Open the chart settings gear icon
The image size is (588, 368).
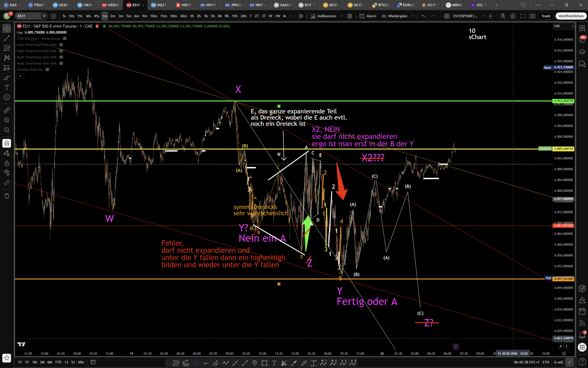coord(513,16)
